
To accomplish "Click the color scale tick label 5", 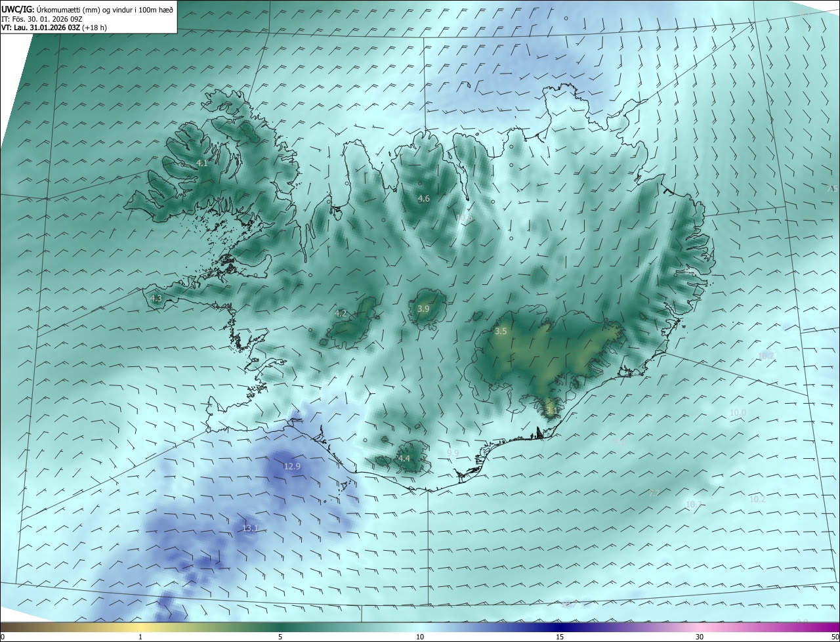I will (280, 637).
